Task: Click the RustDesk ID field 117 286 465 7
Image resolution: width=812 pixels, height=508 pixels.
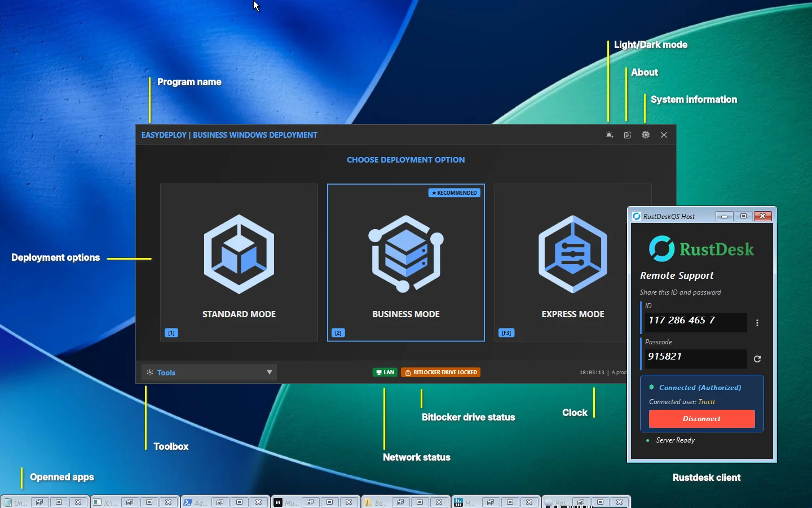Action: 696,322
